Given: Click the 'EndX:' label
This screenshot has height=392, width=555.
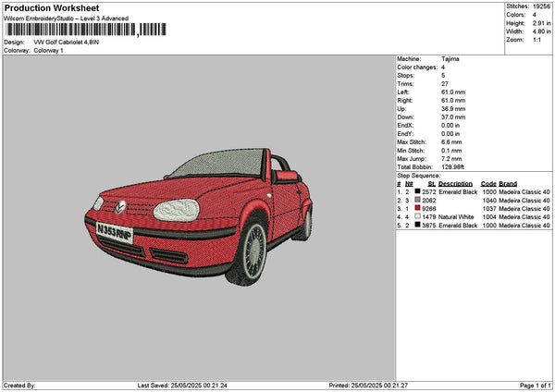Looking at the screenshot, I should click(405, 126).
